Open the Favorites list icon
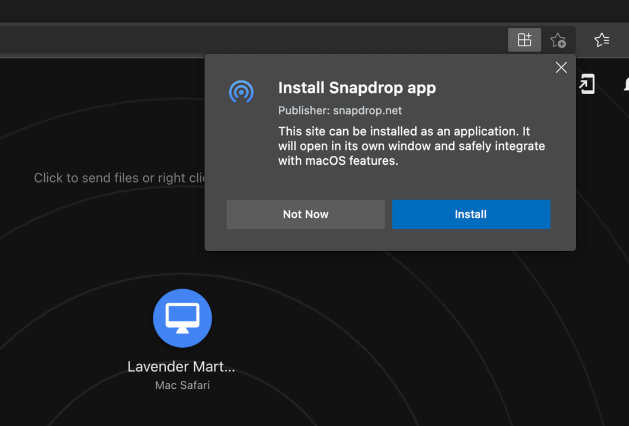 (602, 40)
